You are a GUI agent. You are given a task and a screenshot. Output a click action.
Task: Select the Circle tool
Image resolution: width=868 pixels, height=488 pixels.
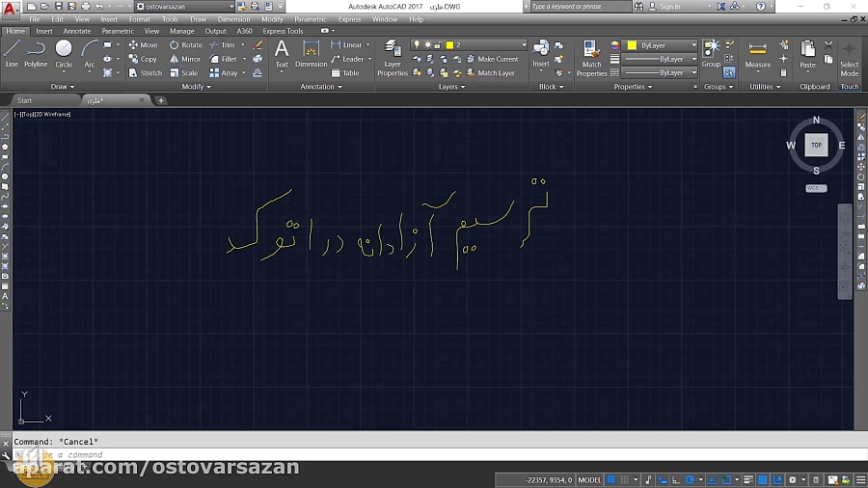[x=64, y=54]
